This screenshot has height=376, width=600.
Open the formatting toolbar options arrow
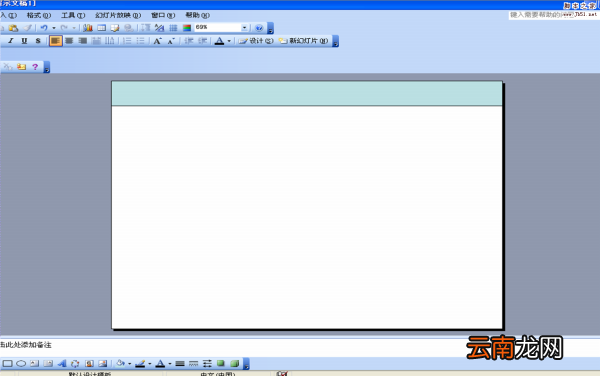pyautogui.click(x=336, y=41)
